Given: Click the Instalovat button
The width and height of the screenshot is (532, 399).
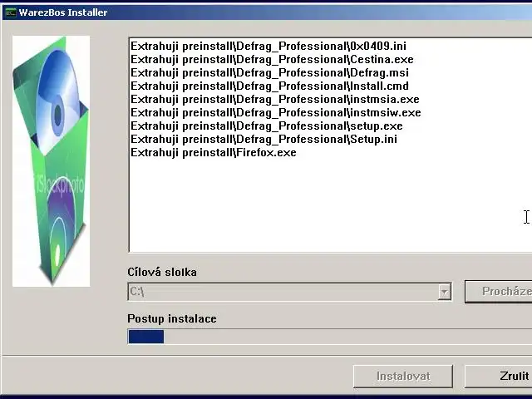Looking at the screenshot, I should 403,376.
